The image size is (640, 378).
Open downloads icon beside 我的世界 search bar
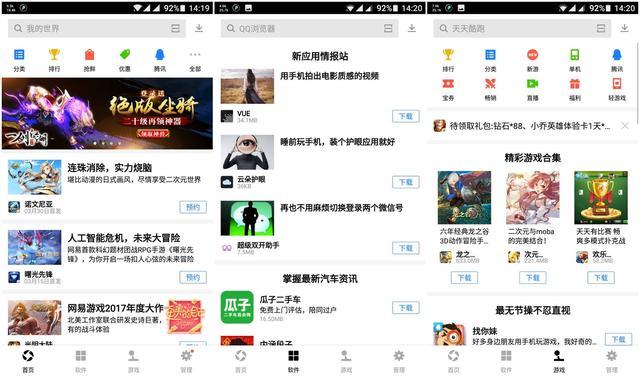(x=199, y=28)
